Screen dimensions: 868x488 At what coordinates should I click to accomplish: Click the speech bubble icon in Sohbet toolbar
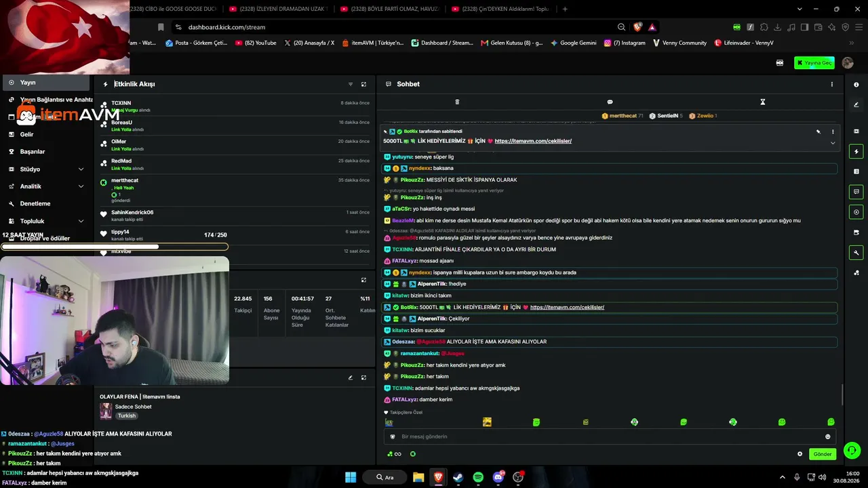[610, 102]
